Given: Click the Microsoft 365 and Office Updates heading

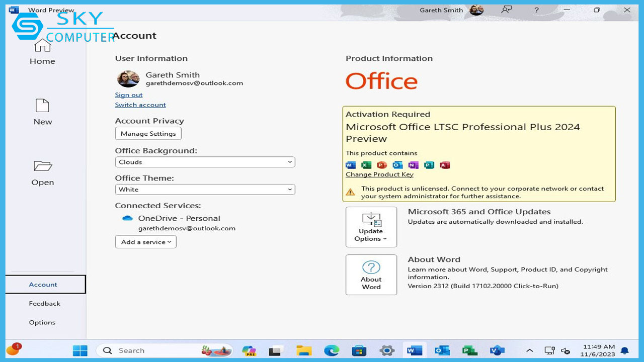Looking at the screenshot, I should point(479,212).
